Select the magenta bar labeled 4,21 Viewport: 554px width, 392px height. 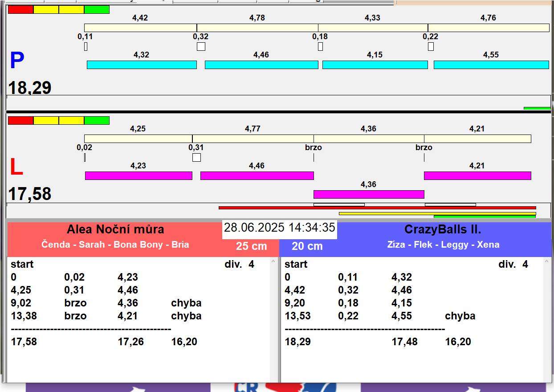tap(477, 176)
